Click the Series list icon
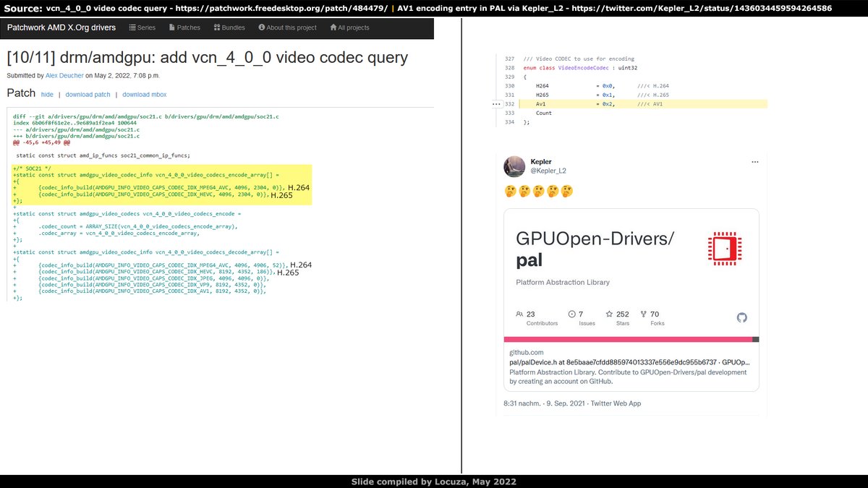This screenshot has height=488, width=868. (132, 27)
